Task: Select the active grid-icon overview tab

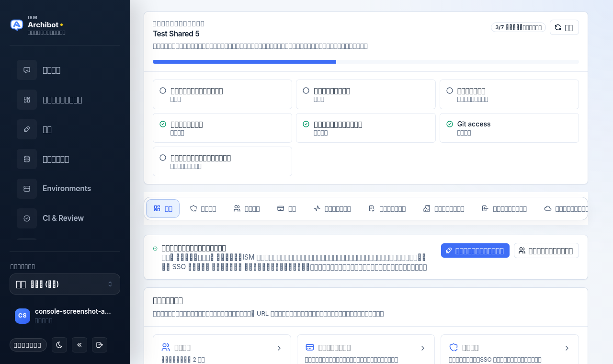Action: [x=163, y=208]
